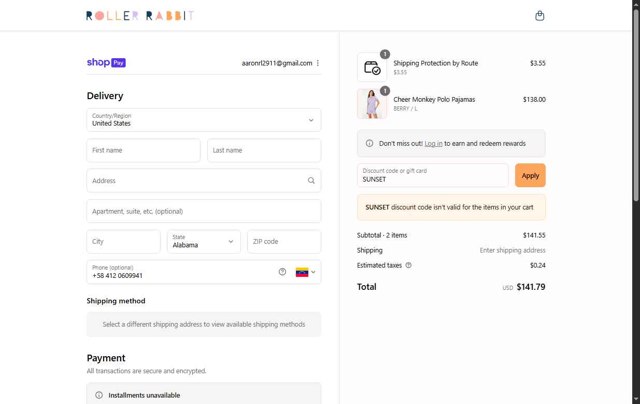Open the Country/Region dropdown
The height and width of the screenshot is (404, 640).
(x=204, y=120)
